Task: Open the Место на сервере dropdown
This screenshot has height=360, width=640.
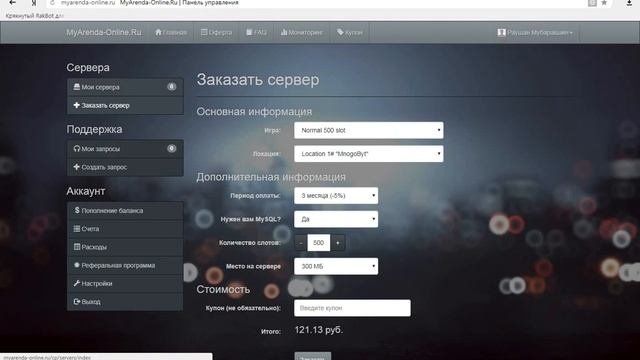Action: tap(336, 266)
